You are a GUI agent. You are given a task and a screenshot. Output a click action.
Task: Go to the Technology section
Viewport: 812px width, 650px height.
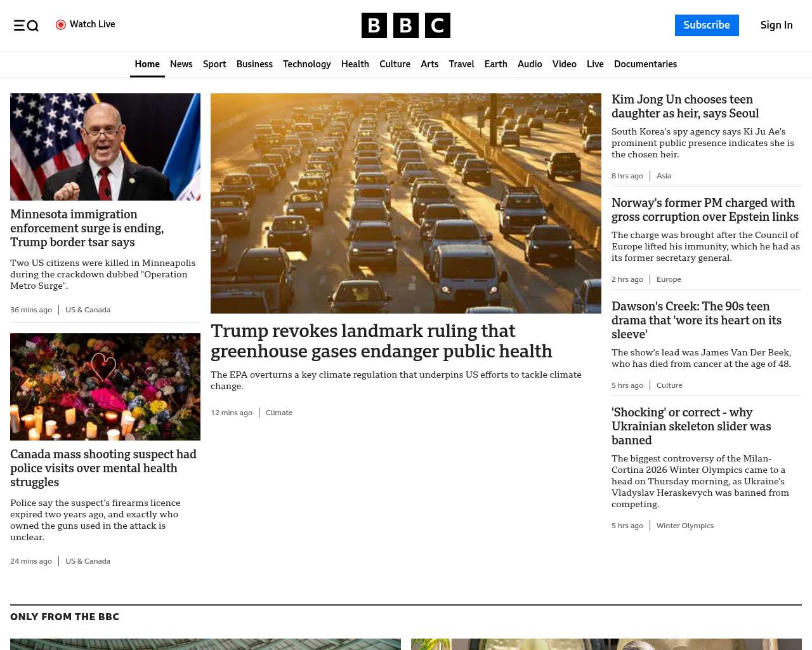point(307,64)
